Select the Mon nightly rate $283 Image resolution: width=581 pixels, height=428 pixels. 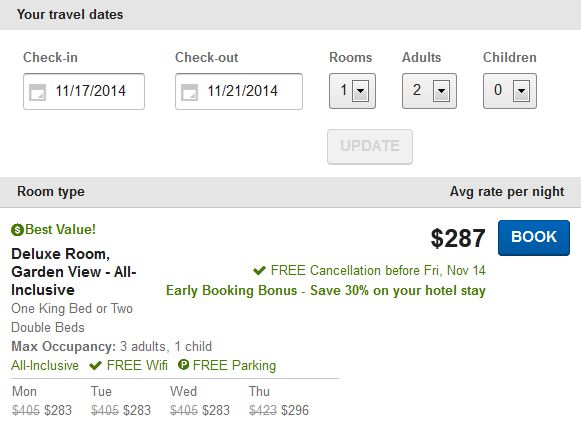click(x=58, y=410)
